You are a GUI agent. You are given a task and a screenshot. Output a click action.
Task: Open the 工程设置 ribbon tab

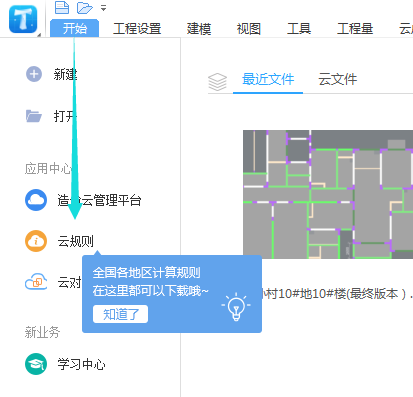(137, 29)
